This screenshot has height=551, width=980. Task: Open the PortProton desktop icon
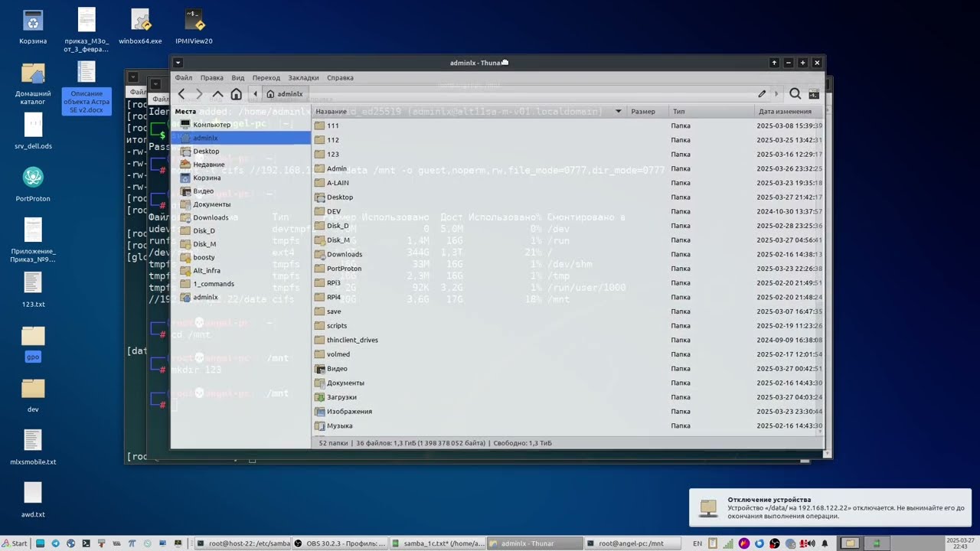click(33, 184)
